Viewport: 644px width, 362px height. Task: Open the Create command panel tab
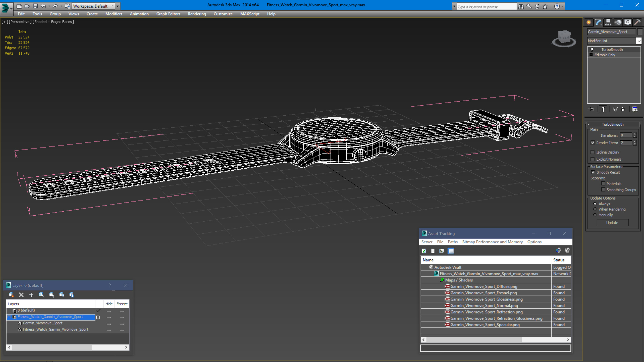(x=589, y=23)
